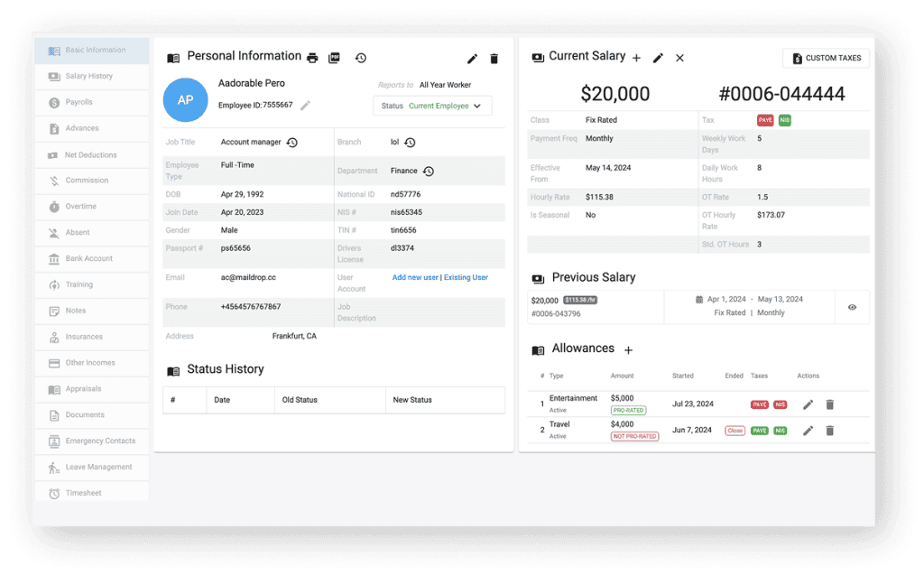Open Training in sidebar
This screenshot has height=576, width=924.
[91, 284]
